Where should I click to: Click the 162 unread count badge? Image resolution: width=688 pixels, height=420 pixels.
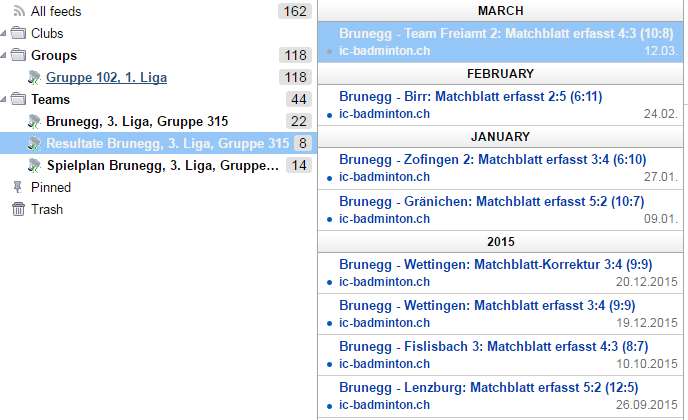click(295, 11)
